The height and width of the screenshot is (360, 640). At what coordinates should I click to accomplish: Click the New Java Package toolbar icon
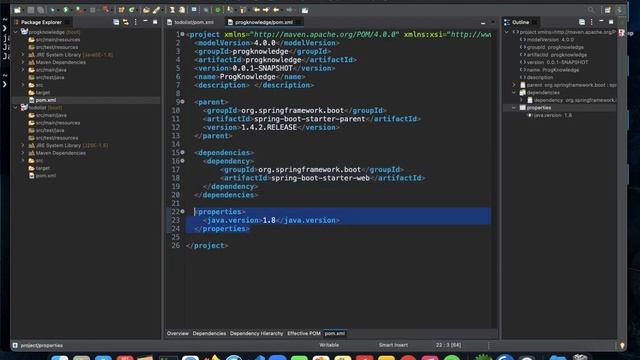pos(121,10)
